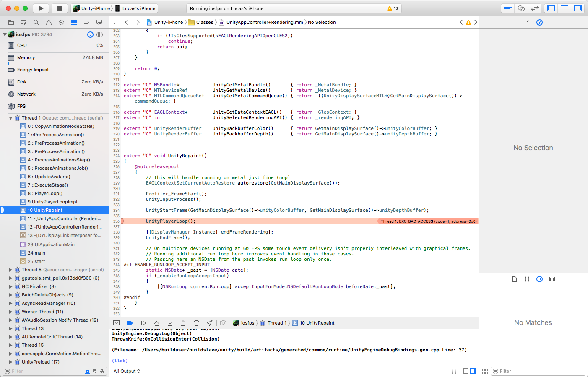588x377 pixels.
Task: Toggle the Console pane in debug area
Action: (x=473, y=371)
